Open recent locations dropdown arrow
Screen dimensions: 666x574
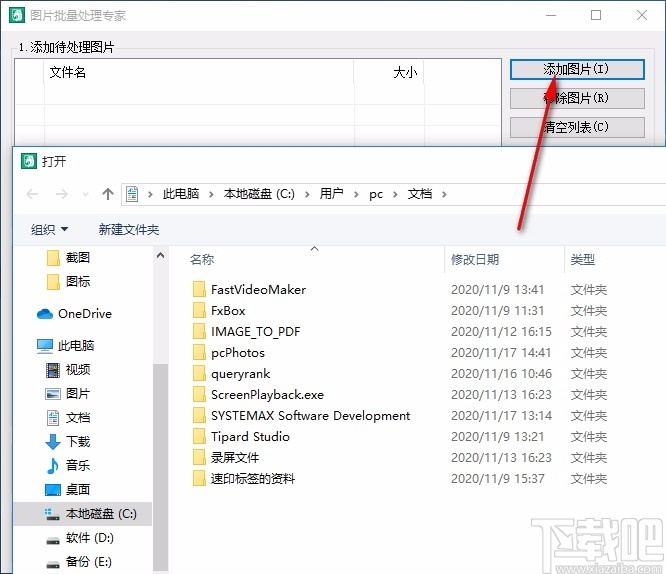(85, 195)
